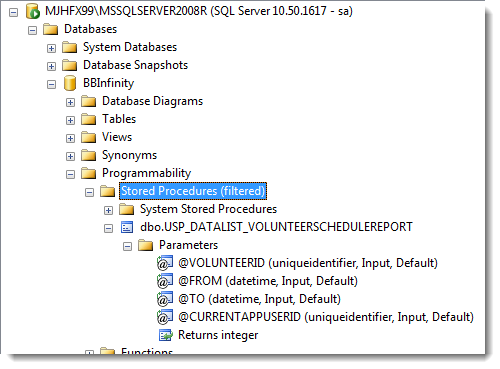500x369 pixels.
Task: Collapse the Stored Procedures (filtered) node
Action: point(89,193)
